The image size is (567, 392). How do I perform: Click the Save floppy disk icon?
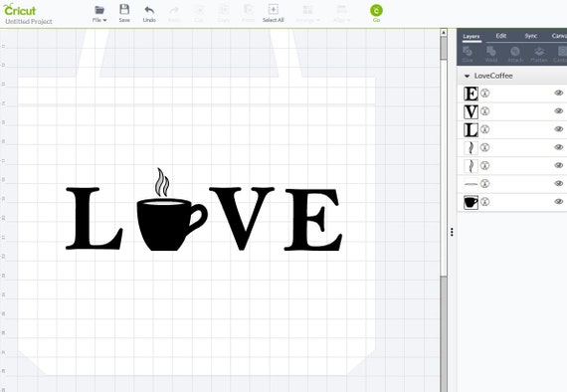coord(124,9)
